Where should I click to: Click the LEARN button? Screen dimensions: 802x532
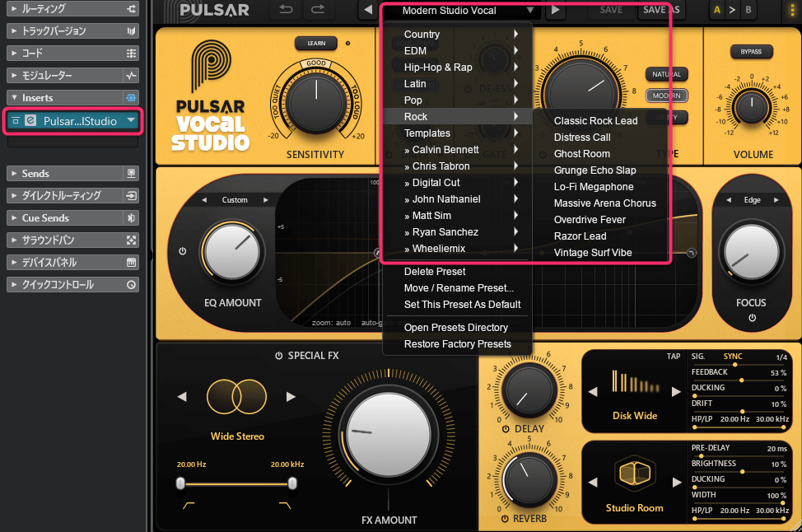coord(316,44)
